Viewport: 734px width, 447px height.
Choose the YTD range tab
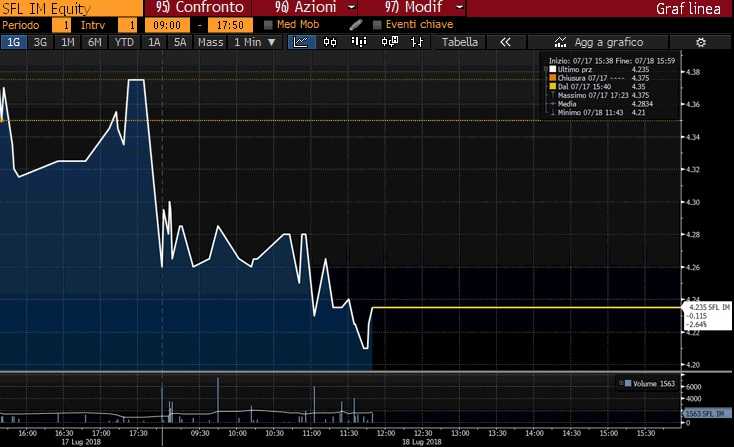click(124, 42)
